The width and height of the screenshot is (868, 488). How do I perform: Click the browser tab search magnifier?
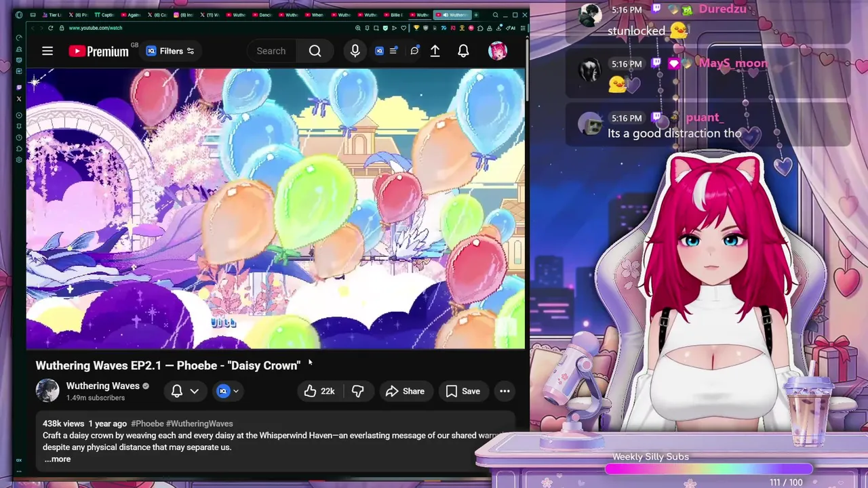[496, 15]
